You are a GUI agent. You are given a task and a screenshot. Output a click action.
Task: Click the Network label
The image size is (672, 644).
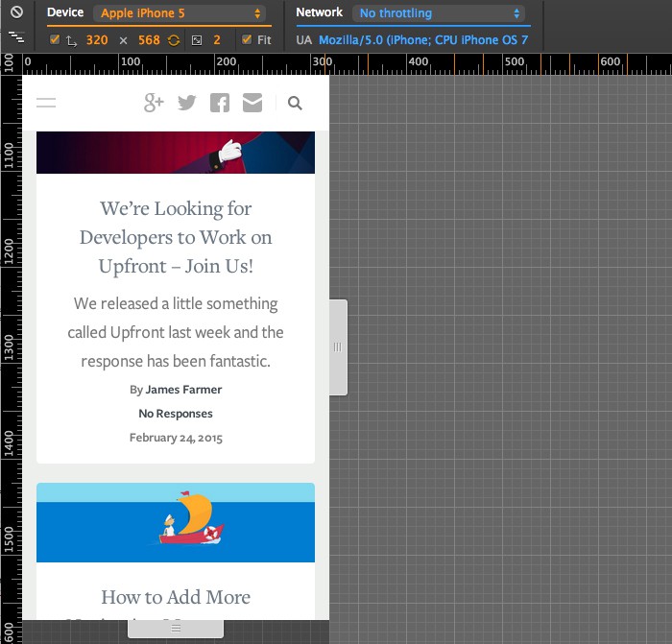click(x=320, y=12)
